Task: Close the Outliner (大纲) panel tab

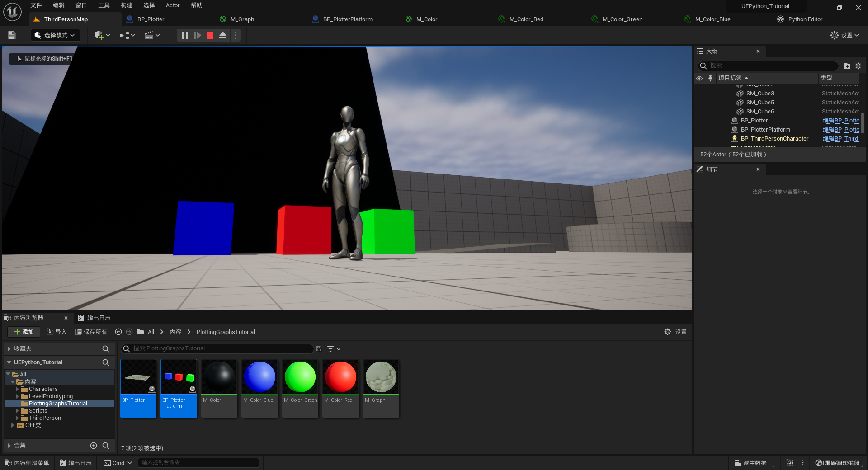Action: [758, 52]
